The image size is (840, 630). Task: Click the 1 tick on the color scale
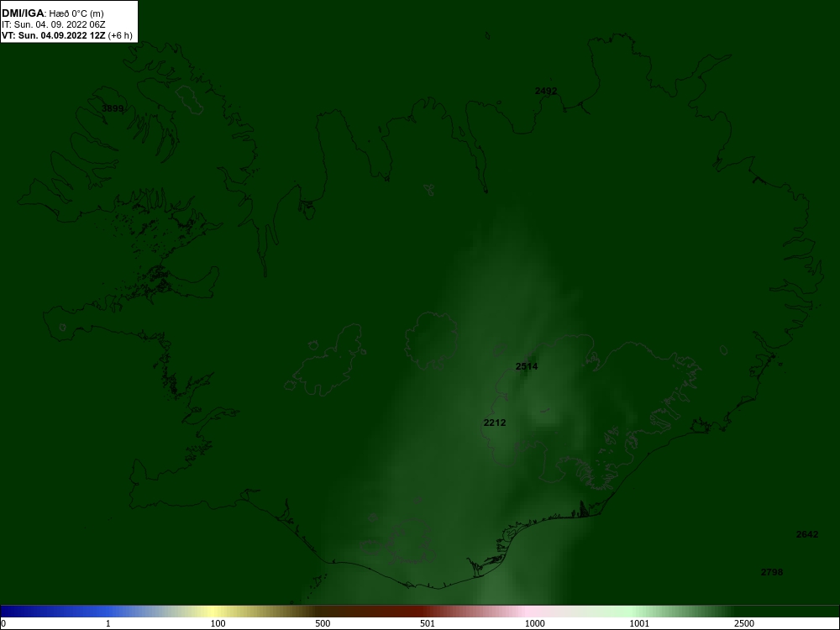pyautogui.click(x=108, y=623)
